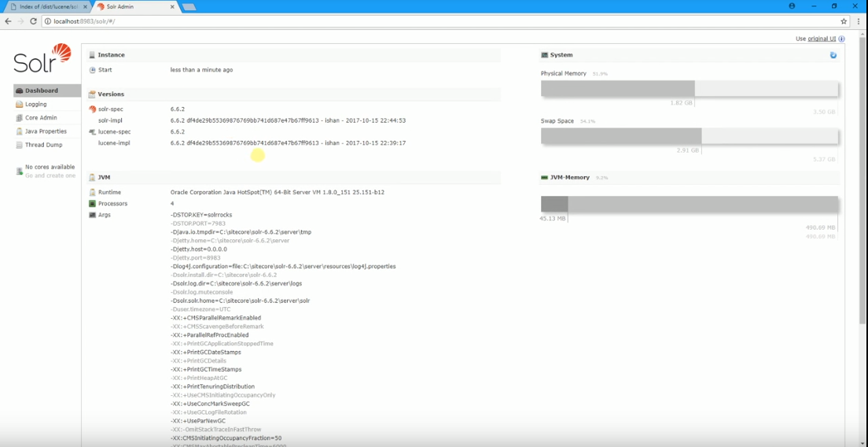The height and width of the screenshot is (447, 868).
Task: Click the Physical Memory usage bar
Action: pos(689,88)
